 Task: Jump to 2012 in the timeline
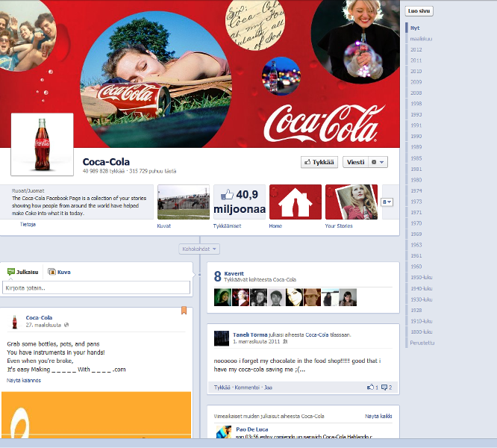click(416, 49)
